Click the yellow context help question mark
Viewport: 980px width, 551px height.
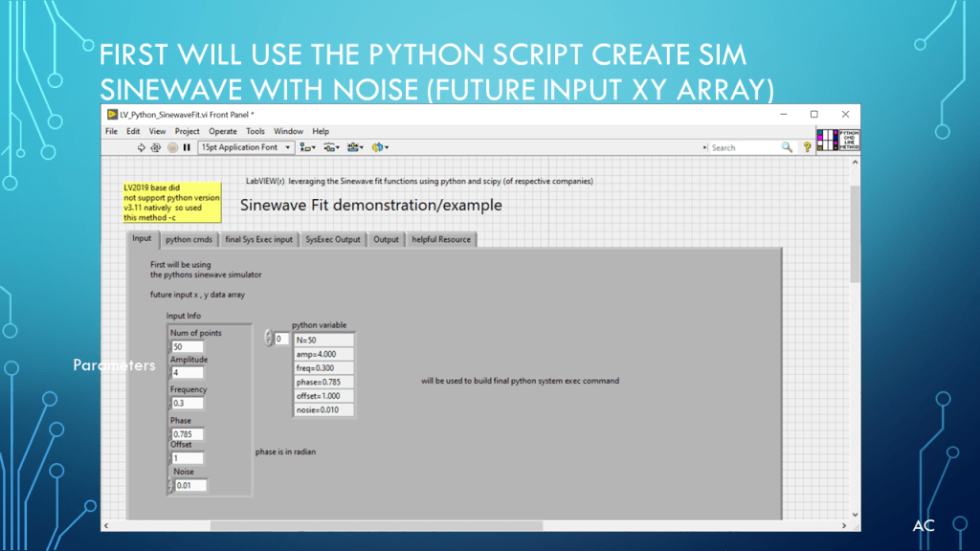point(807,147)
